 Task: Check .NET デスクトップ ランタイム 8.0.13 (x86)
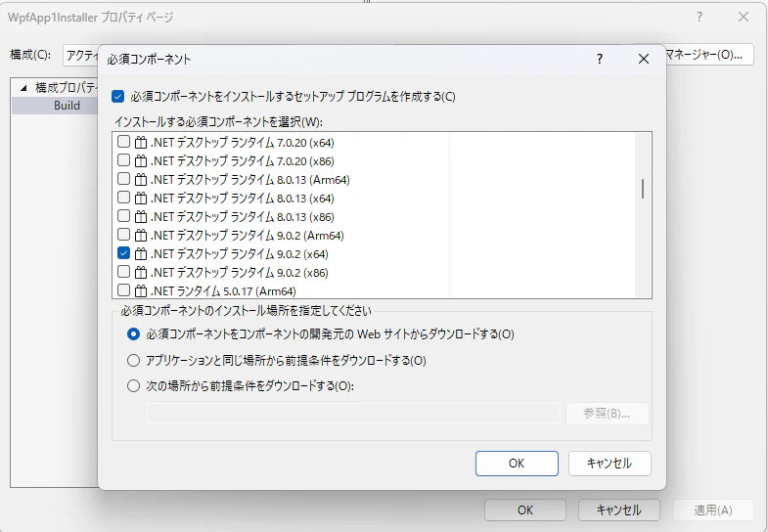[x=124, y=216]
